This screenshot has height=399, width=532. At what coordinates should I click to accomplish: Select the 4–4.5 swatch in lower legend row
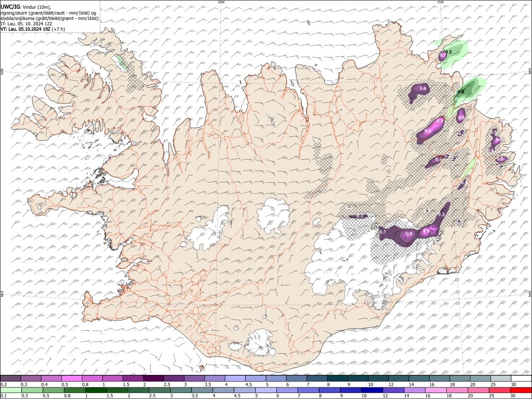click(x=223, y=390)
